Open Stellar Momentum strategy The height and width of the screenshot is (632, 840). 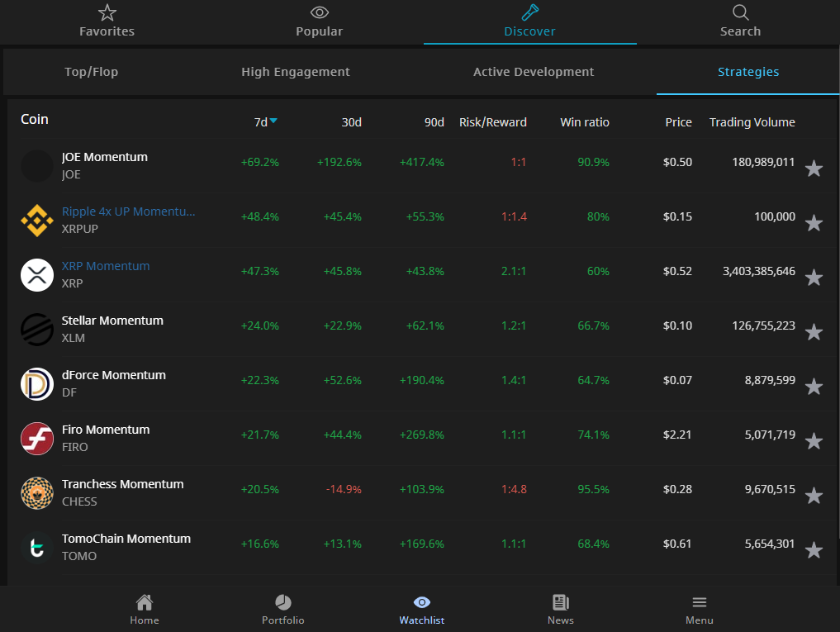112,321
